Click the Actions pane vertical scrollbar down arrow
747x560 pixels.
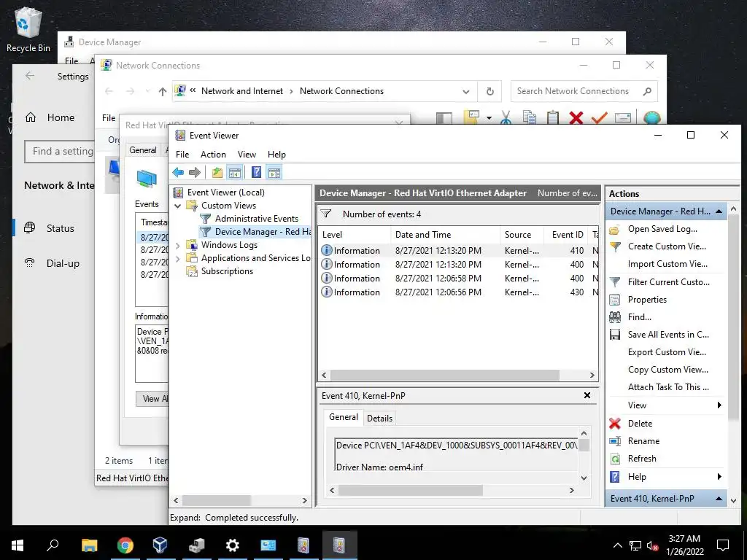click(x=734, y=501)
